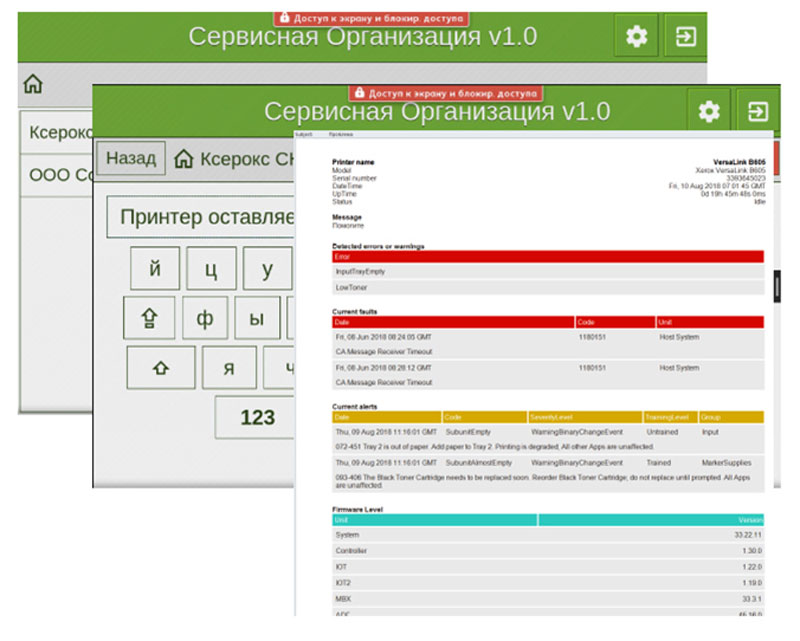Click Version header in Firmware Level table
The image size is (800, 641).
click(x=651, y=520)
